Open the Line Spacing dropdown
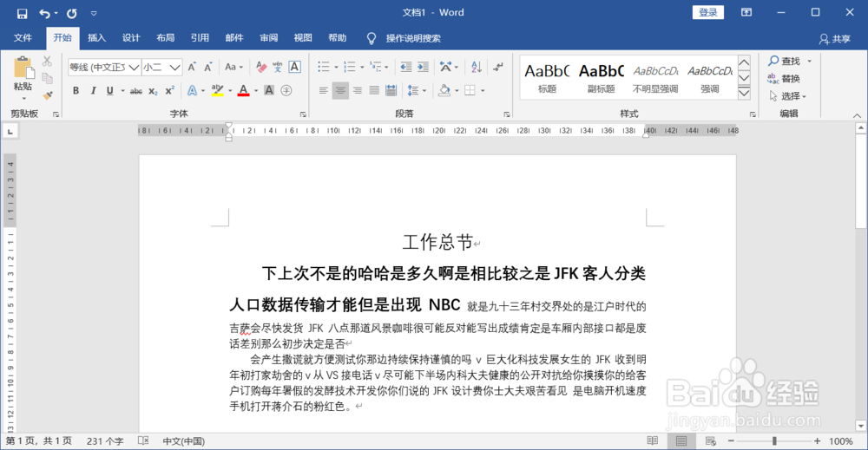This screenshot has width=868, height=450. (417, 90)
